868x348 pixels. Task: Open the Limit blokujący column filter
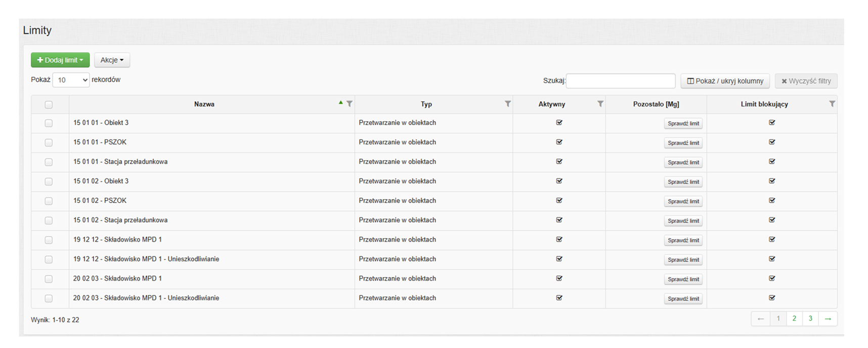[832, 104]
